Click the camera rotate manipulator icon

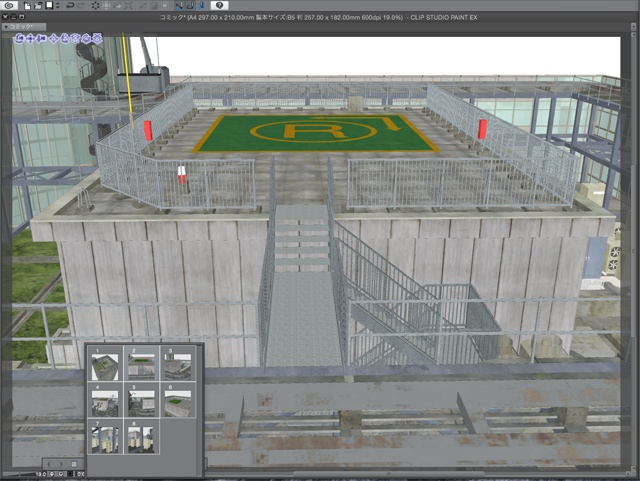(19, 39)
